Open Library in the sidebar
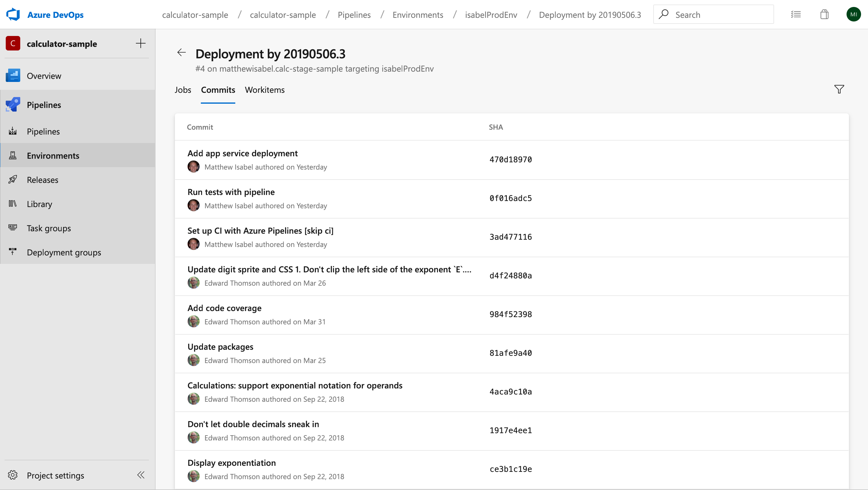 click(78, 204)
